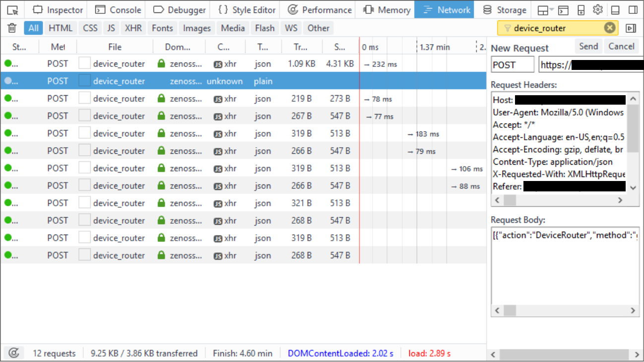This screenshot has width=644, height=362.
Task: Open developer tools settings gear
Action: tap(598, 10)
